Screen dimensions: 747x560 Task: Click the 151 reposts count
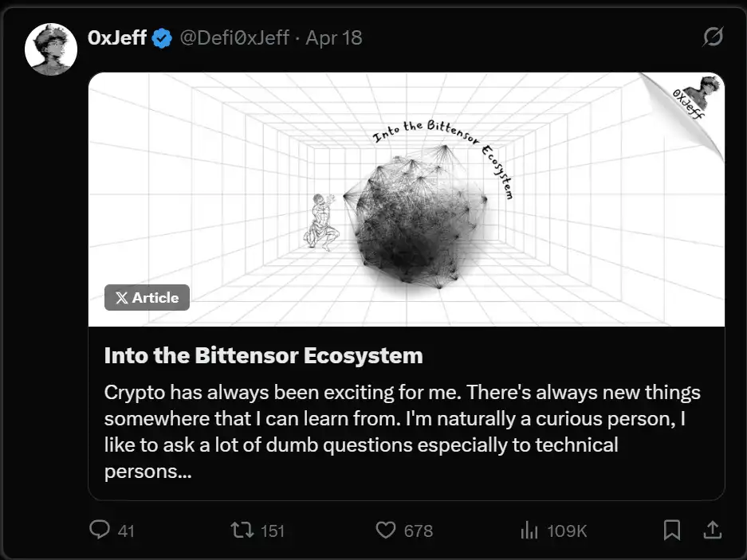click(273, 531)
